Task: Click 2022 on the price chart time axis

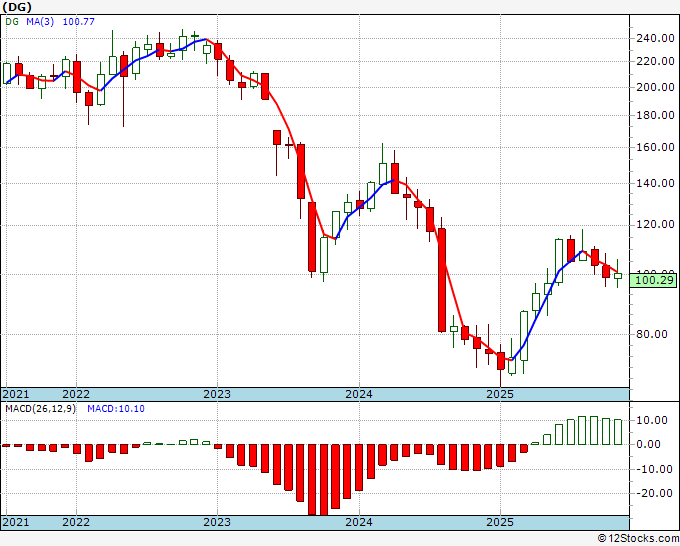Action: [x=76, y=394]
